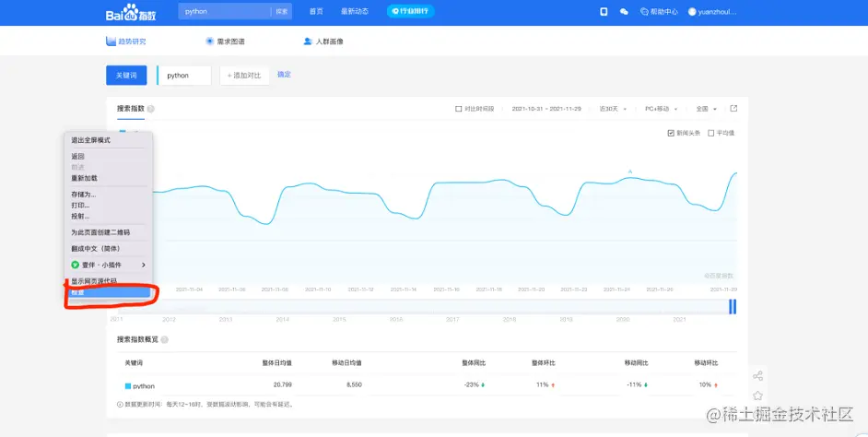Click the star favorite icon

coord(757,396)
